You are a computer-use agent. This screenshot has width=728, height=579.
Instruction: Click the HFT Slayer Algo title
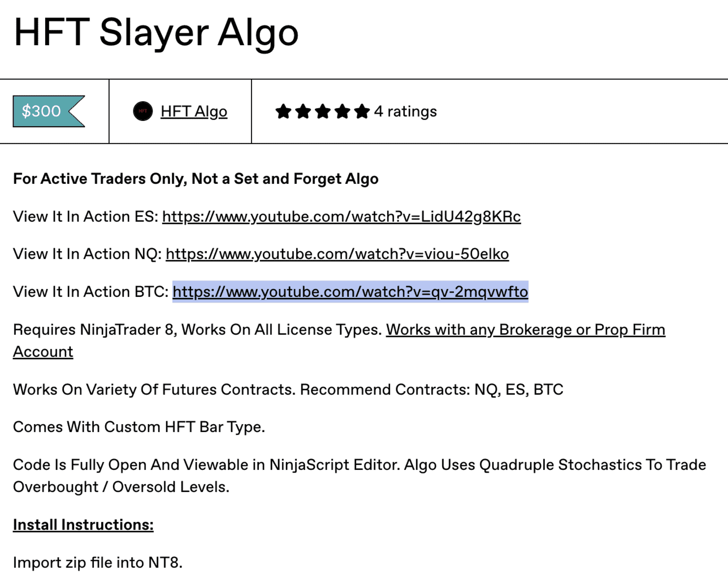pos(156,32)
